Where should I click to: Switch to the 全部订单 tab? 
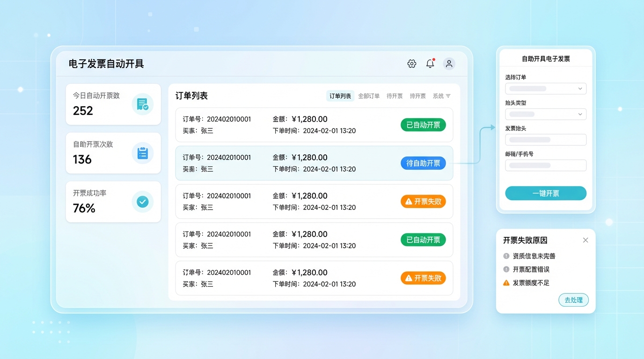[369, 96]
